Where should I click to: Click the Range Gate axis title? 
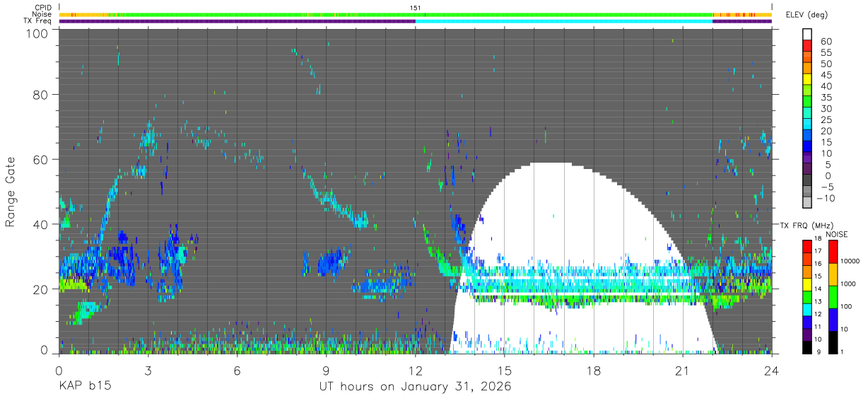11,192
